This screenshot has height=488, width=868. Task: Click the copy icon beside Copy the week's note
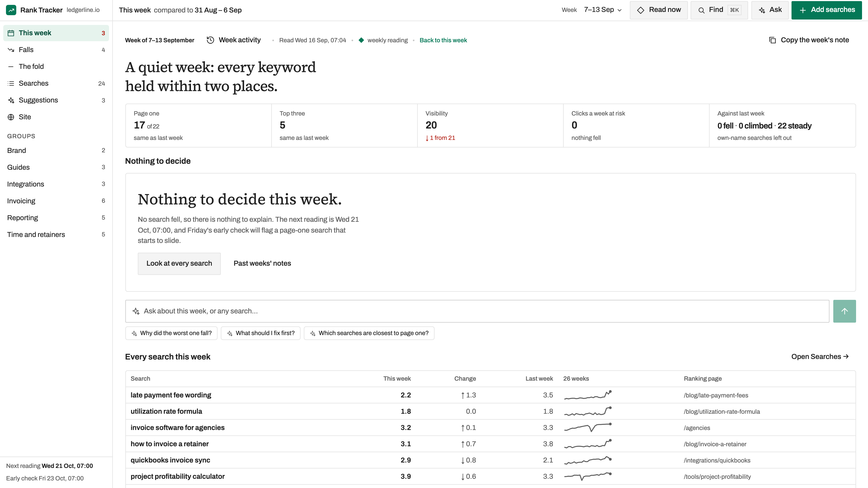point(772,40)
